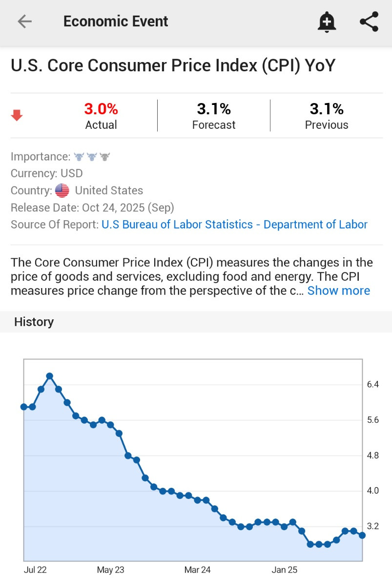The image size is (392, 582).
Task: Select the 3.1% Forecast value
Action: point(214,109)
